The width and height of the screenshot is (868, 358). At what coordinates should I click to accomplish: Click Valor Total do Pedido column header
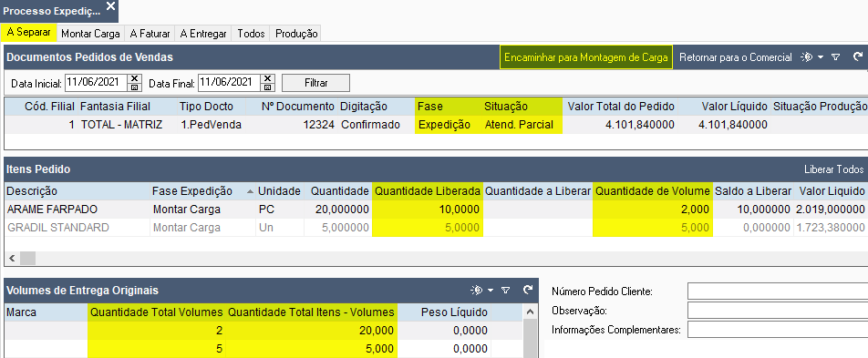coord(621,107)
